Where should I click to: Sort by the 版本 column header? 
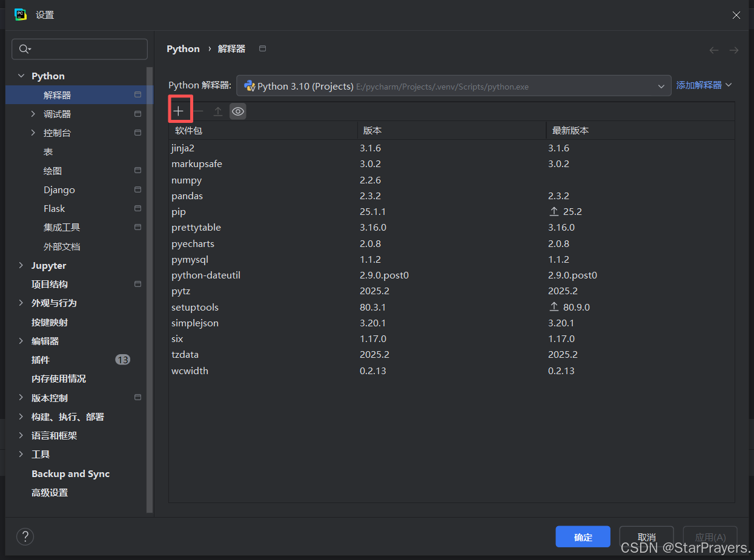(x=451, y=130)
